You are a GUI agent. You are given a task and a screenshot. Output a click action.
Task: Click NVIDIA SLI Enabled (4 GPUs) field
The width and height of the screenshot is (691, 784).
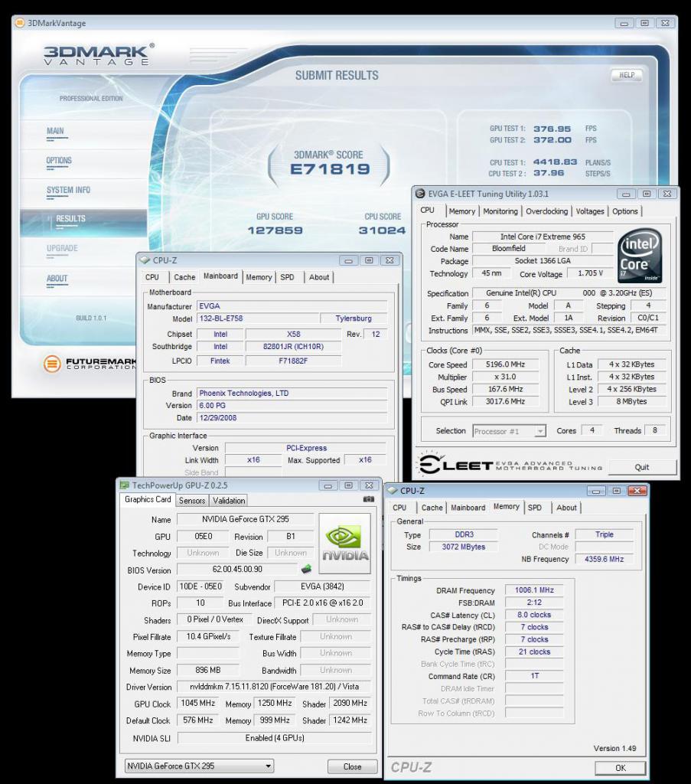(x=274, y=738)
